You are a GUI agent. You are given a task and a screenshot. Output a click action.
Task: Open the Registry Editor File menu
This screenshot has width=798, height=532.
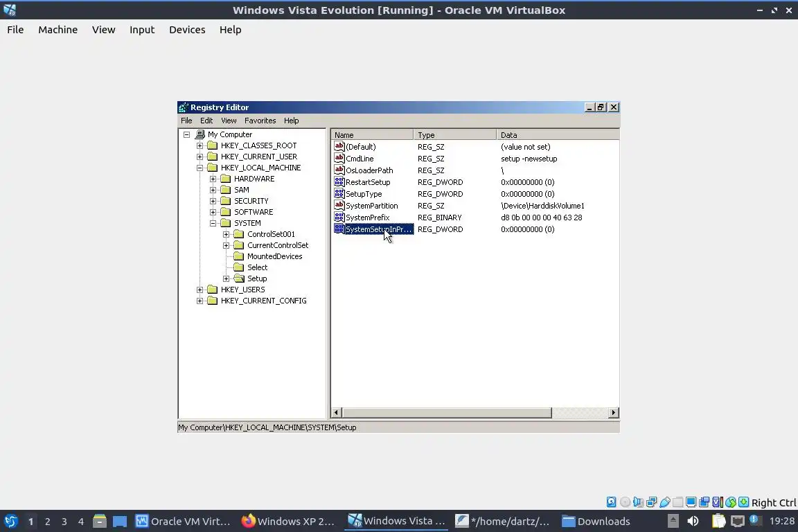coord(186,121)
